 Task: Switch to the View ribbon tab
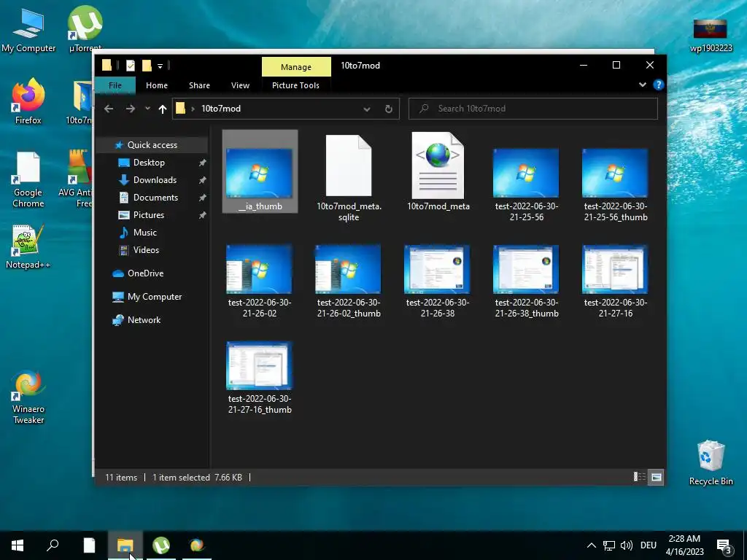pyautogui.click(x=240, y=85)
